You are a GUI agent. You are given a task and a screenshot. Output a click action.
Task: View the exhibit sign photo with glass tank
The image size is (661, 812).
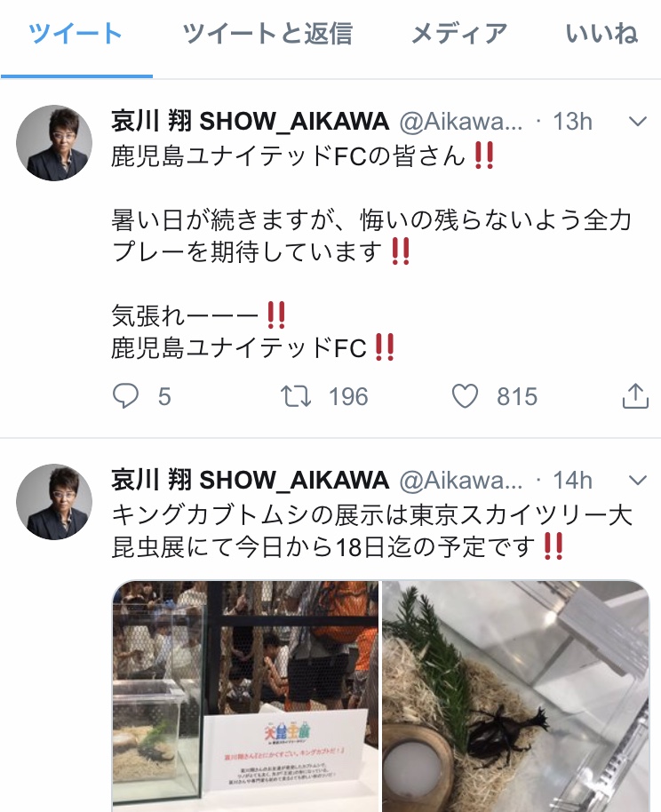[x=245, y=696]
